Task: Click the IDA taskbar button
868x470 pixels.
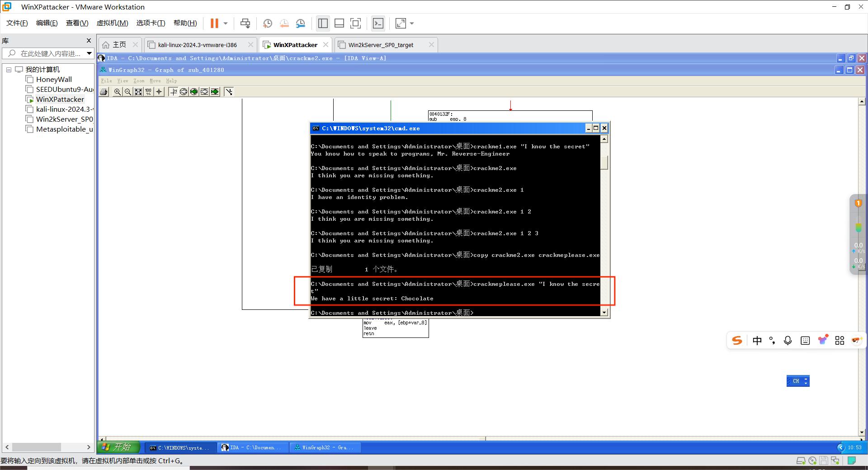Action: pyautogui.click(x=252, y=448)
